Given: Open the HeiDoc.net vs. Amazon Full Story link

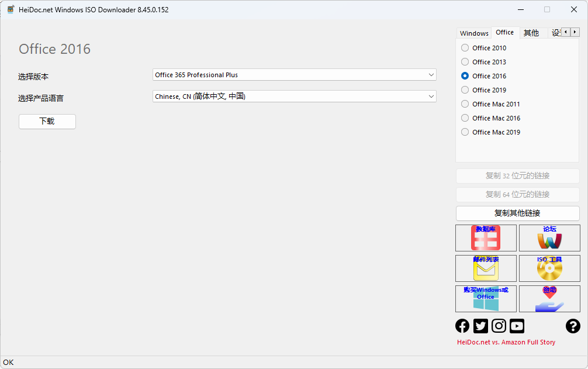Looking at the screenshot, I should pyautogui.click(x=506, y=342).
